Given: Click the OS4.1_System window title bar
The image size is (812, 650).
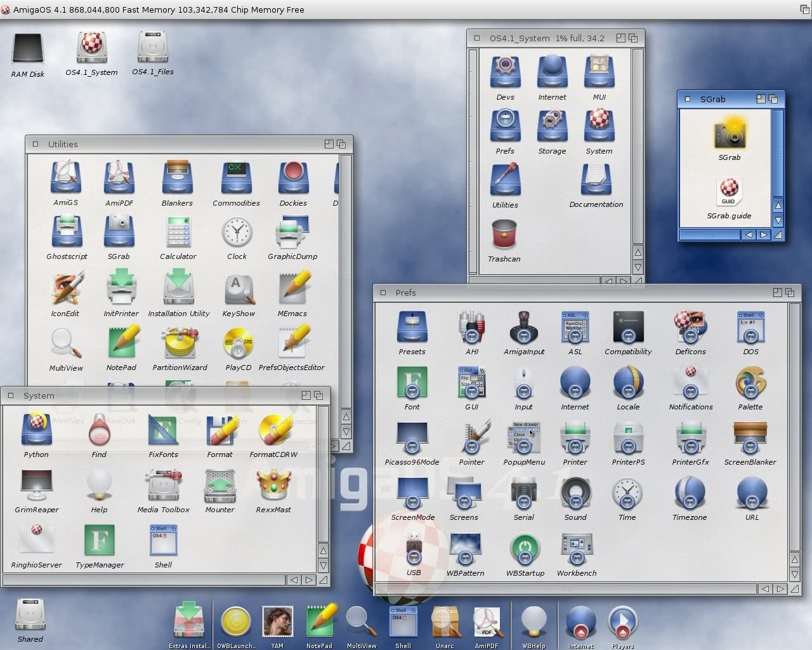Looking at the screenshot, I should (555, 38).
